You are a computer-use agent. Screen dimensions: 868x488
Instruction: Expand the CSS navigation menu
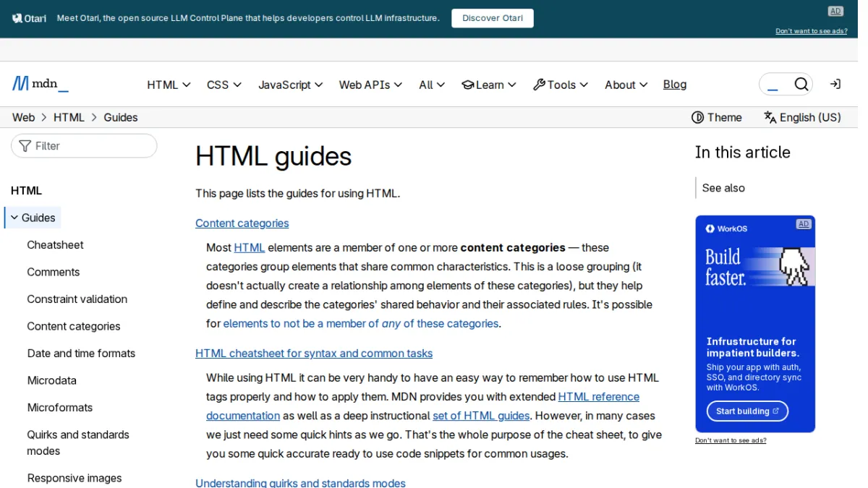click(224, 85)
